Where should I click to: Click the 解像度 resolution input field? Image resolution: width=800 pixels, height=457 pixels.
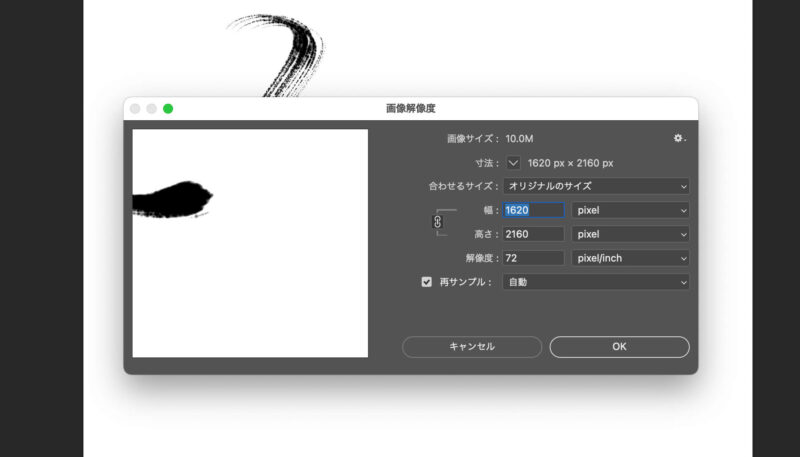tap(534, 258)
